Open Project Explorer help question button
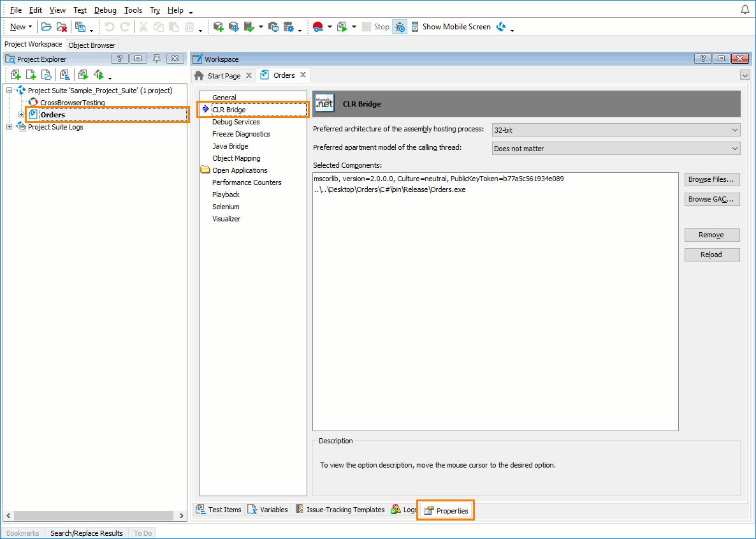756x539 pixels. 120,59
